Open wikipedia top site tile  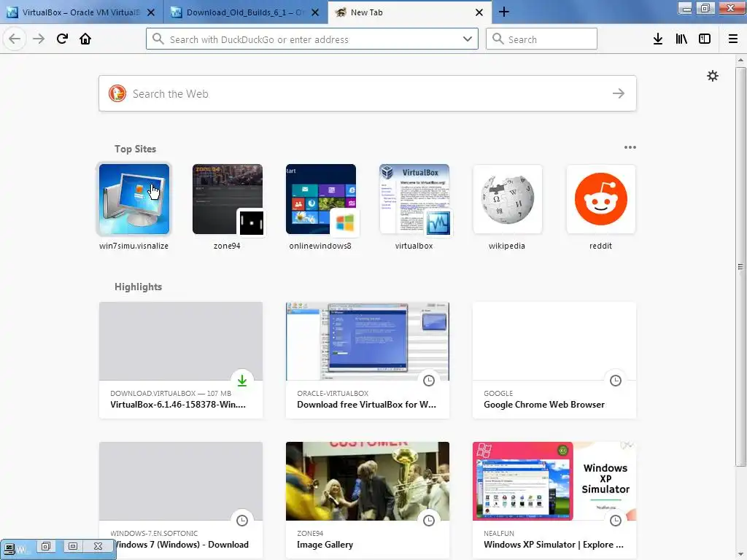tap(508, 206)
